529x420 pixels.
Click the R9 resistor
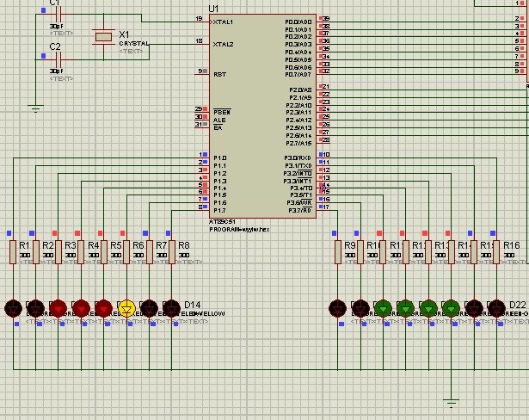point(337,251)
